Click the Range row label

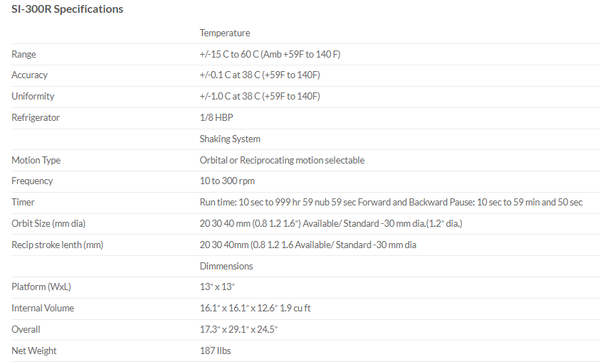click(23, 55)
